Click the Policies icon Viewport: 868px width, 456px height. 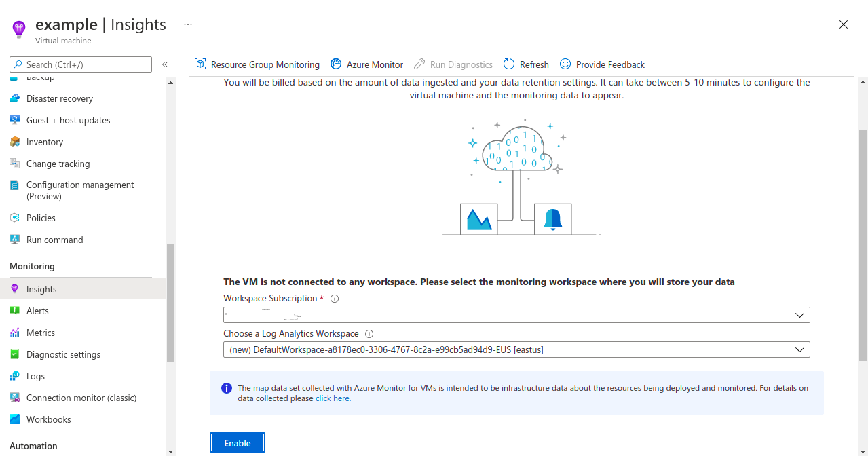(x=15, y=218)
